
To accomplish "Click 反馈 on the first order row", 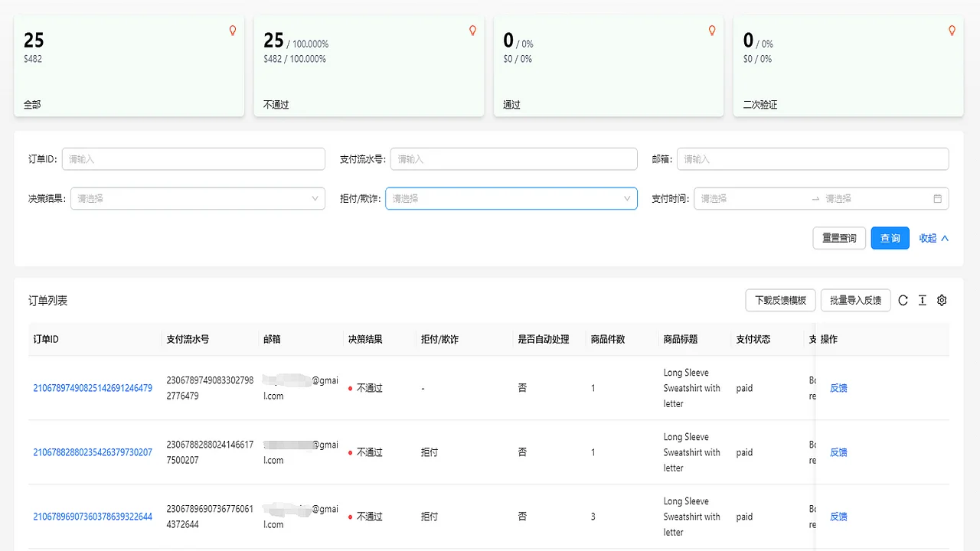I will tap(838, 388).
